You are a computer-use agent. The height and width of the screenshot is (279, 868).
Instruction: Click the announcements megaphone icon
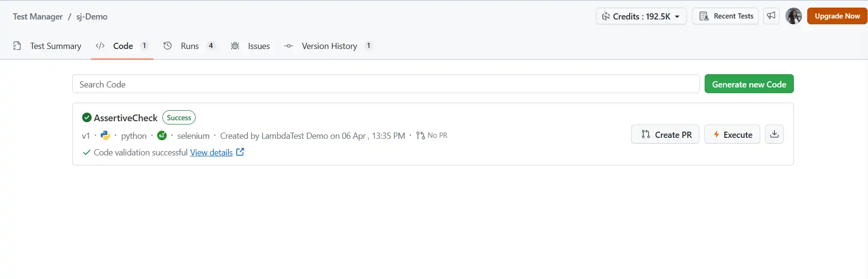(771, 16)
